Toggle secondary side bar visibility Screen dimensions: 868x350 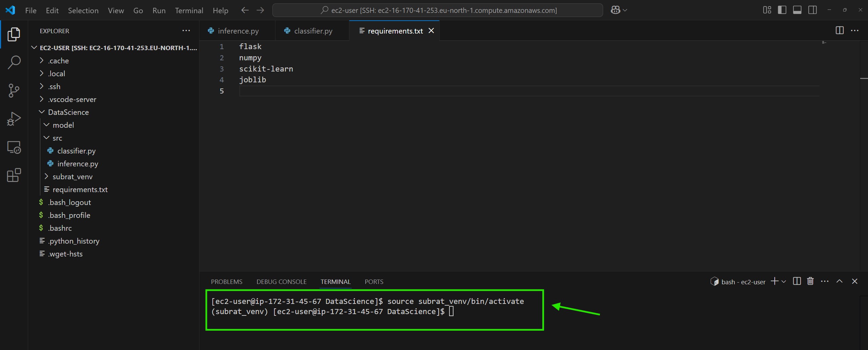pyautogui.click(x=812, y=10)
